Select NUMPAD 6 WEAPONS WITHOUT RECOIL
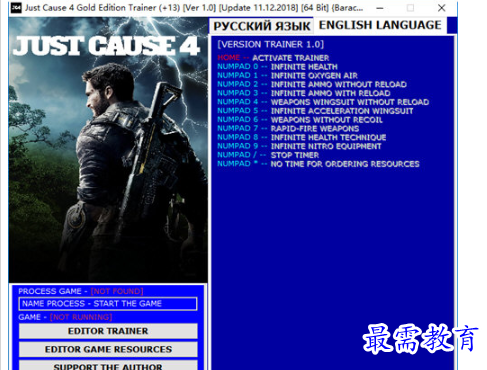 click(300, 119)
